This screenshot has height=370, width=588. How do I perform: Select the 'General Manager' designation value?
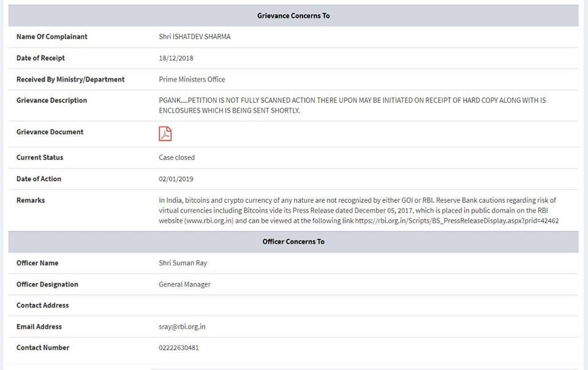(x=184, y=284)
